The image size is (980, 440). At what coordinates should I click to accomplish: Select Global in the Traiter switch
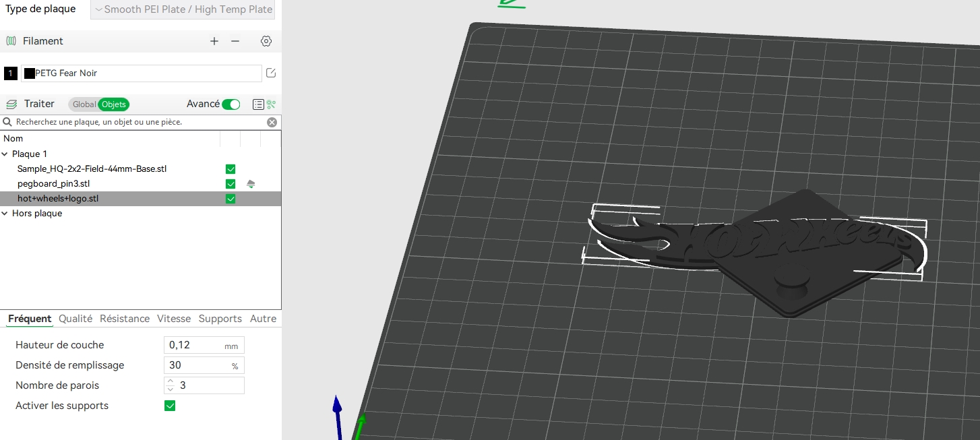(x=84, y=104)
